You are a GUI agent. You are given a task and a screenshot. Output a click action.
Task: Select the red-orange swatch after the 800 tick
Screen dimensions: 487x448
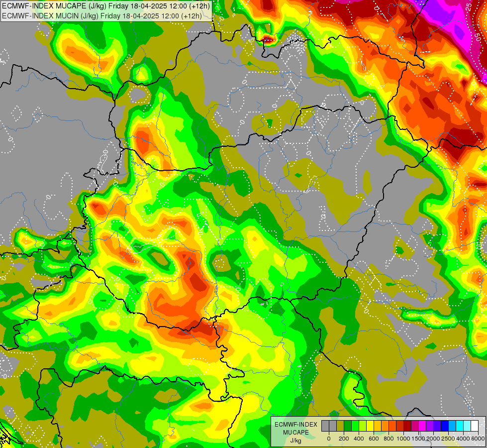point(392,426)
